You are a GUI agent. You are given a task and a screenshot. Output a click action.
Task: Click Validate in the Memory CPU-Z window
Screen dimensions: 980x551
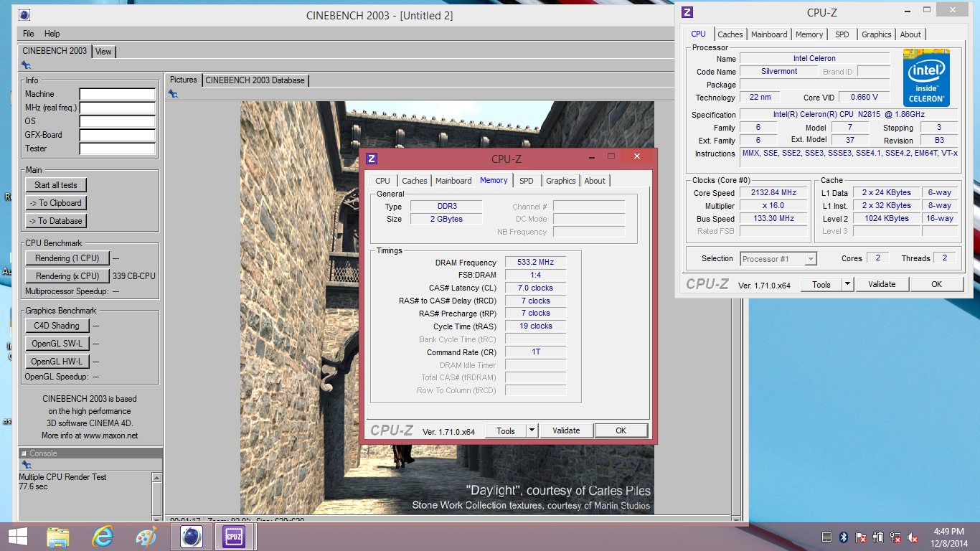point(566,430)
